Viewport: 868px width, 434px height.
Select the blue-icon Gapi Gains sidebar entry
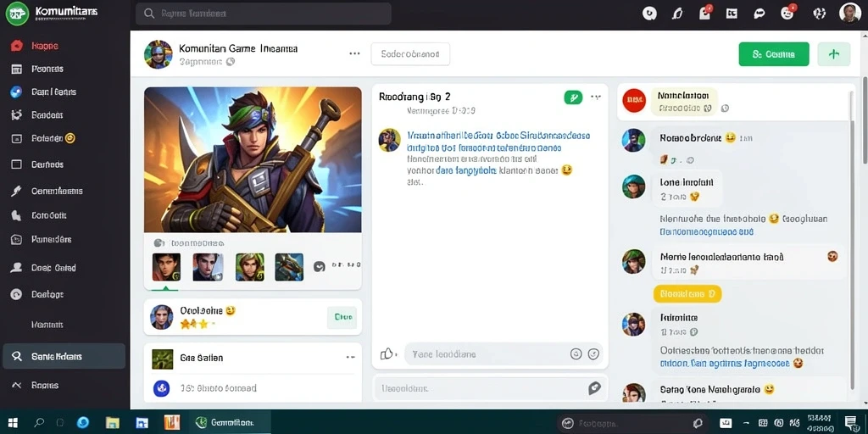click(x=43, y=92)
